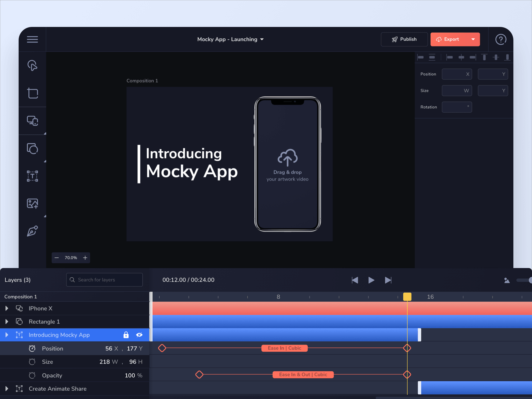Click the Opacity value 100
532x399 pixels.
point(130,375)
